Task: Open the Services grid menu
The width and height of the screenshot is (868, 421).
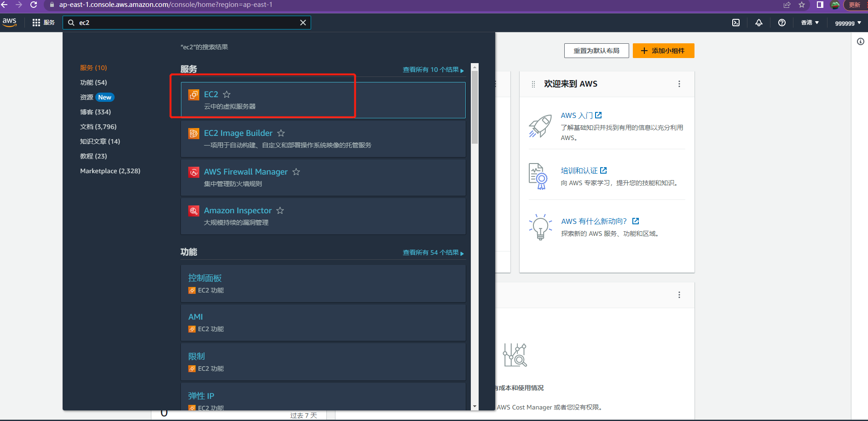Action: (x=43, y=23)
